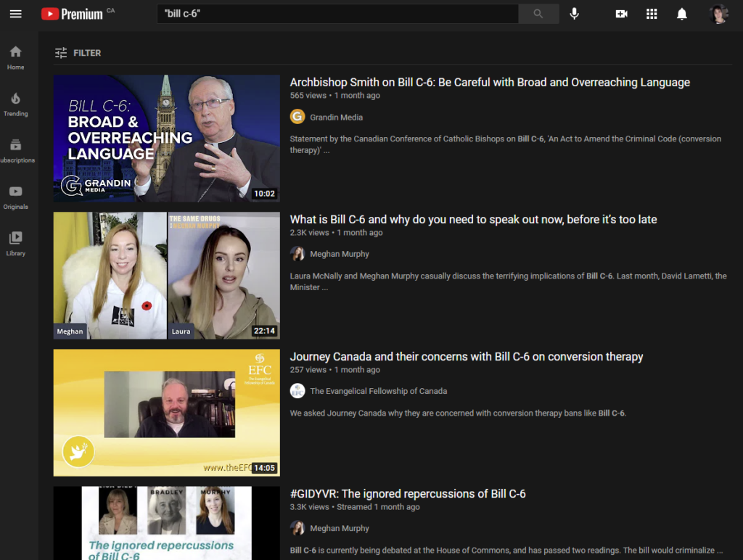Click description 'Laura McNally and Meghan Murphy casually'
The height and width of the screenshot is (560, 743).
point(509,281)
